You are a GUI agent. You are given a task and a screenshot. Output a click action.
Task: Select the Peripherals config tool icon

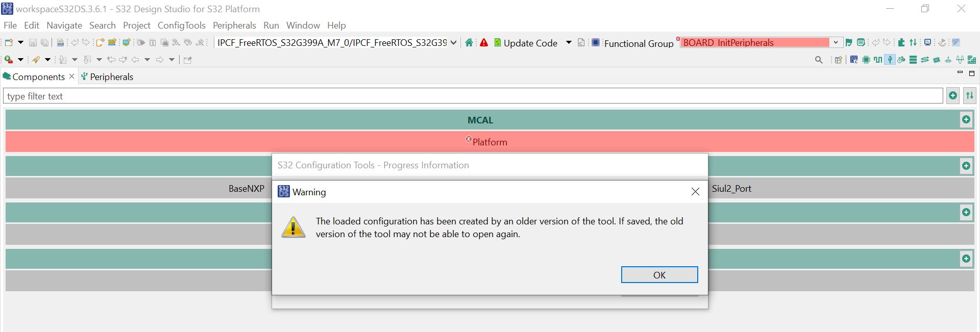click(x=890, y=59)
